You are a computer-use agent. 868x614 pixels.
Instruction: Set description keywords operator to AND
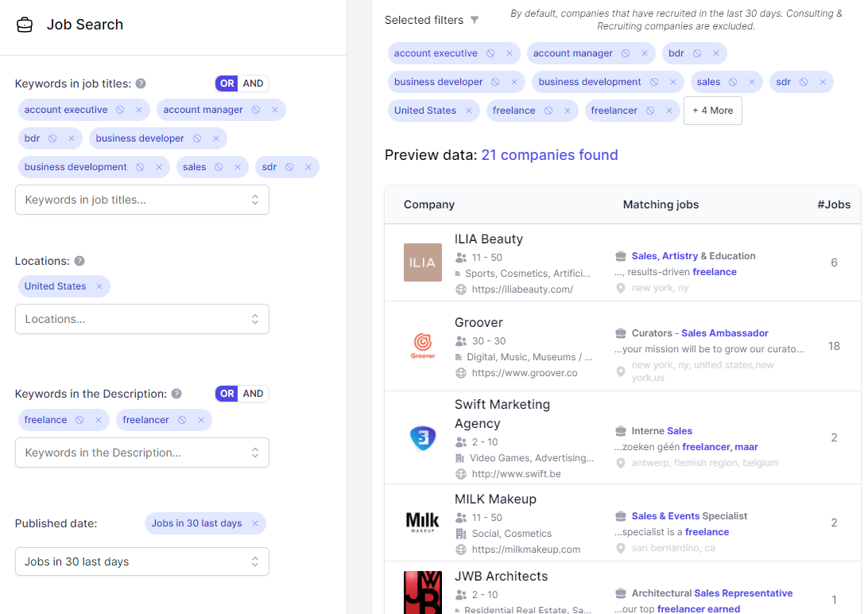click(x=253, y=393)
